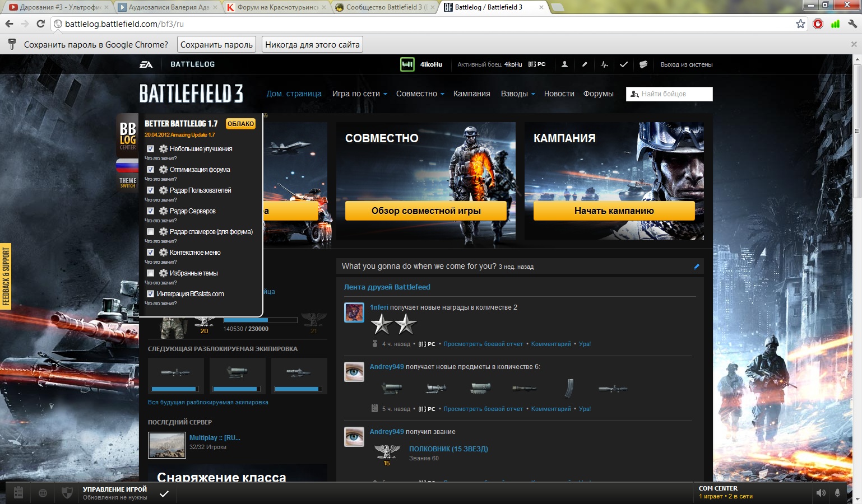Click first unlock item progress bar
The width and height of the screenshot is (862, 504).
(x=175, y=389)
